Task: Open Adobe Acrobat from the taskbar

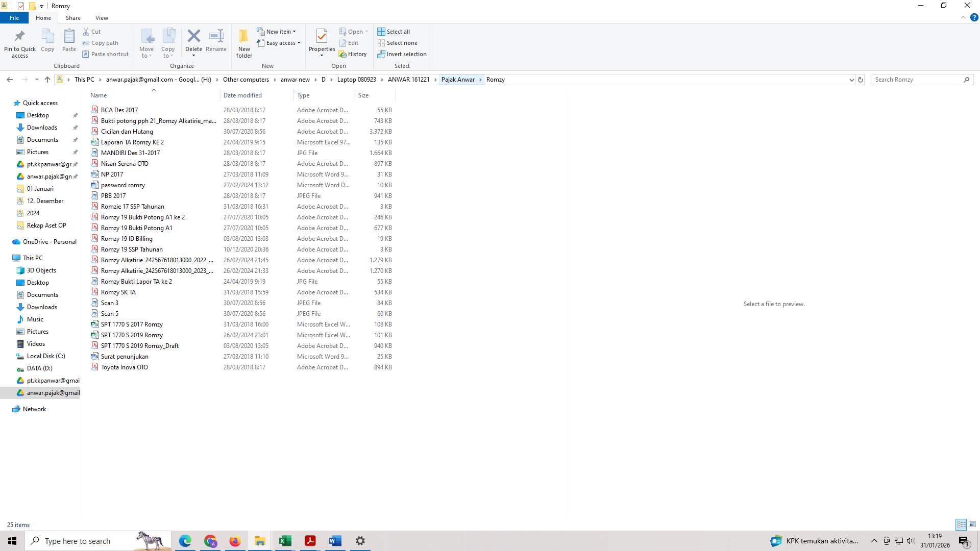Action: click(310, 541)
